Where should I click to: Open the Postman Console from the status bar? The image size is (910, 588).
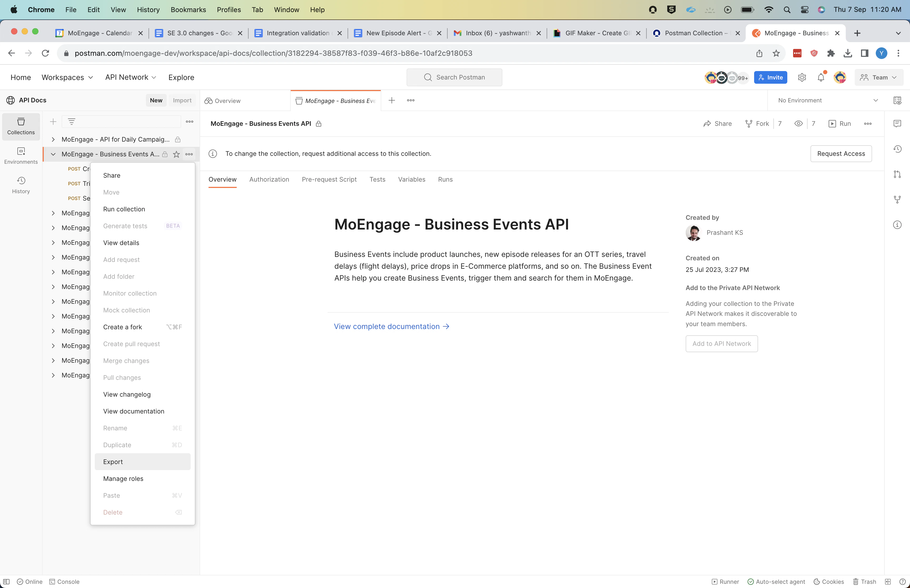click(65, 581)
